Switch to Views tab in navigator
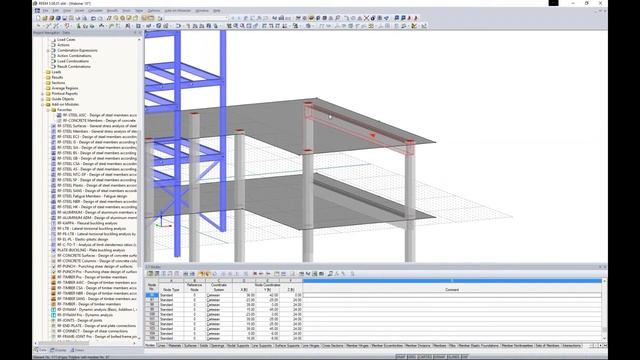640x360 pixels. coord(77,350)
